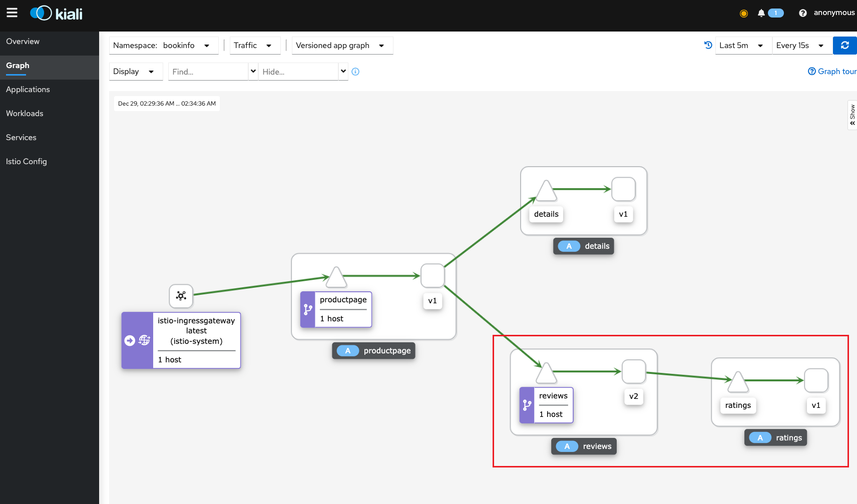Start the Graph tour

(x=832, y=72)
